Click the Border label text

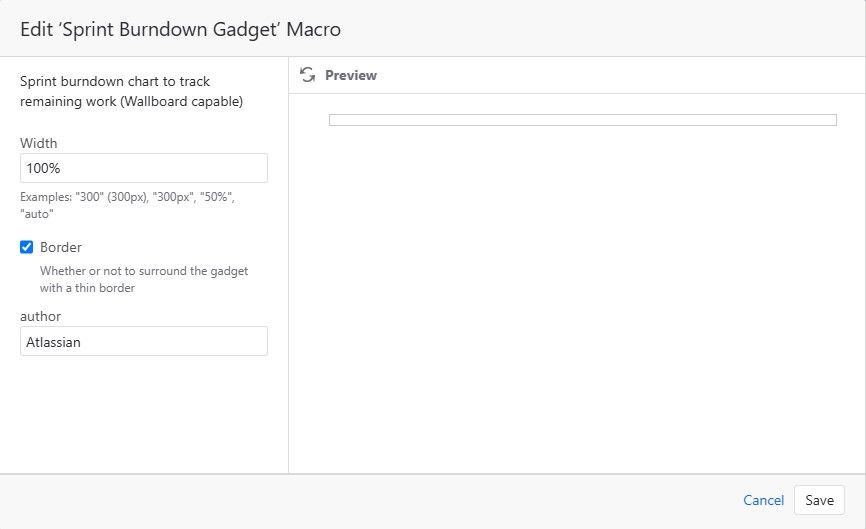61,247
